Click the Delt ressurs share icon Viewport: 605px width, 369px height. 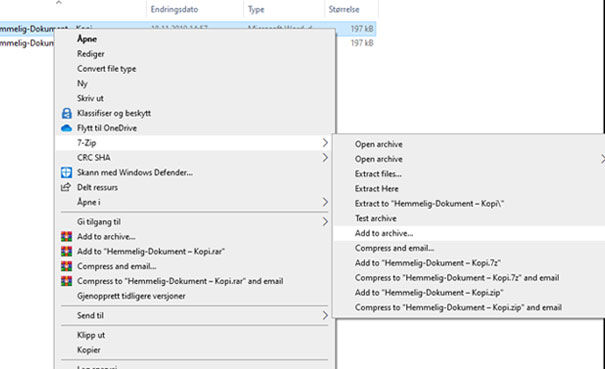66,187
